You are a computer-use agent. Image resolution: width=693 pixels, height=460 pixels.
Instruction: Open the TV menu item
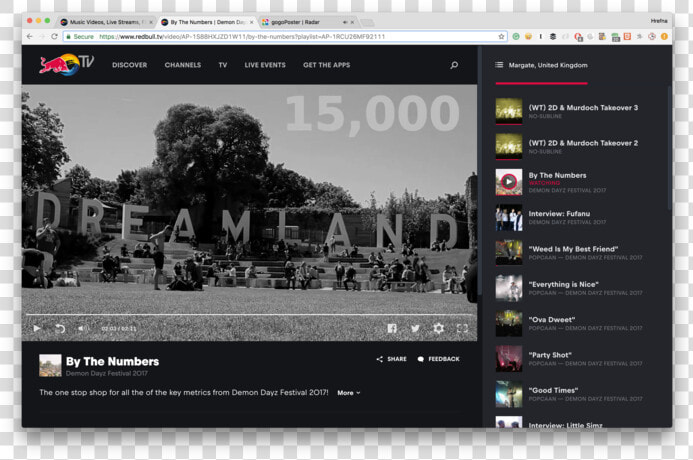click(223, 65)
